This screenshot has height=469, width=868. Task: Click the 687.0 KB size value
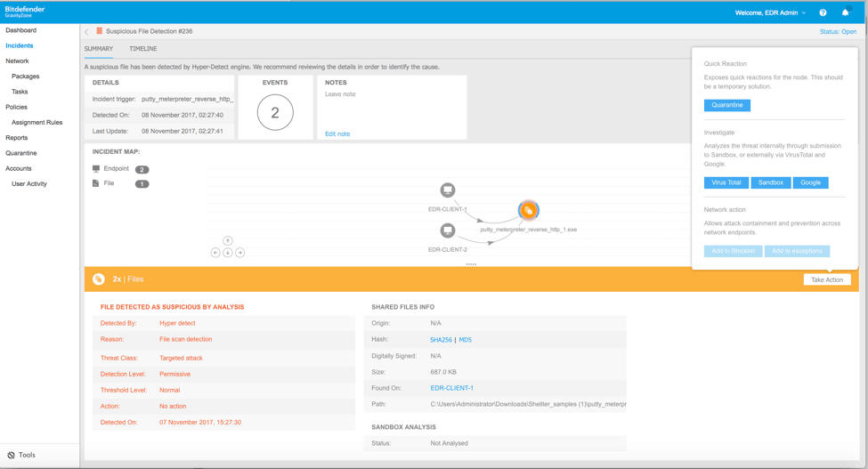point(443,372)
